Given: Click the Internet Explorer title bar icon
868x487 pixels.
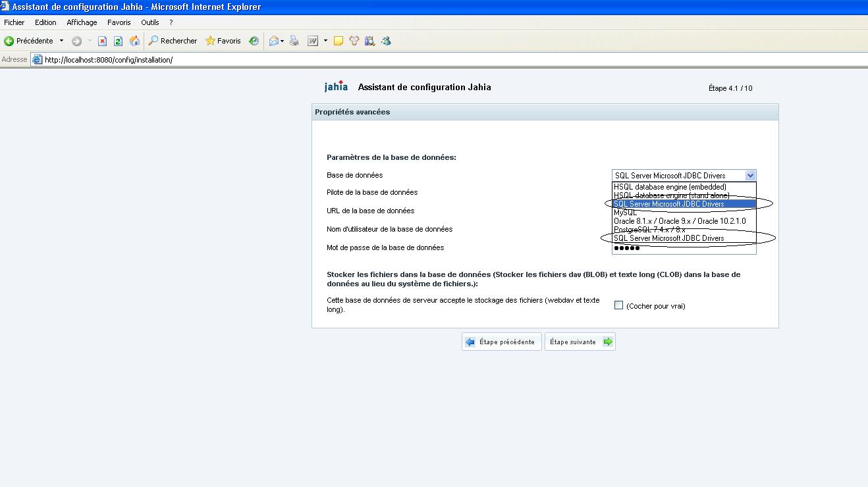Looking at the screenshot, I should coord(5,7).
